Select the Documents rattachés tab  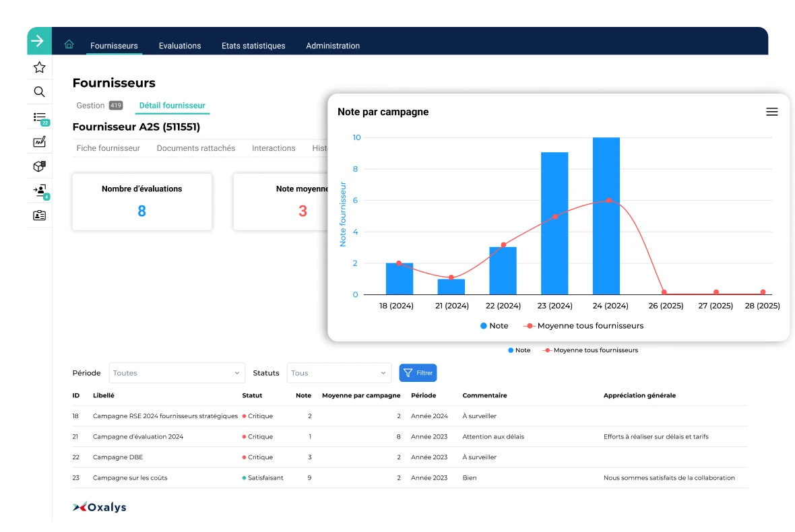[196, 148]
